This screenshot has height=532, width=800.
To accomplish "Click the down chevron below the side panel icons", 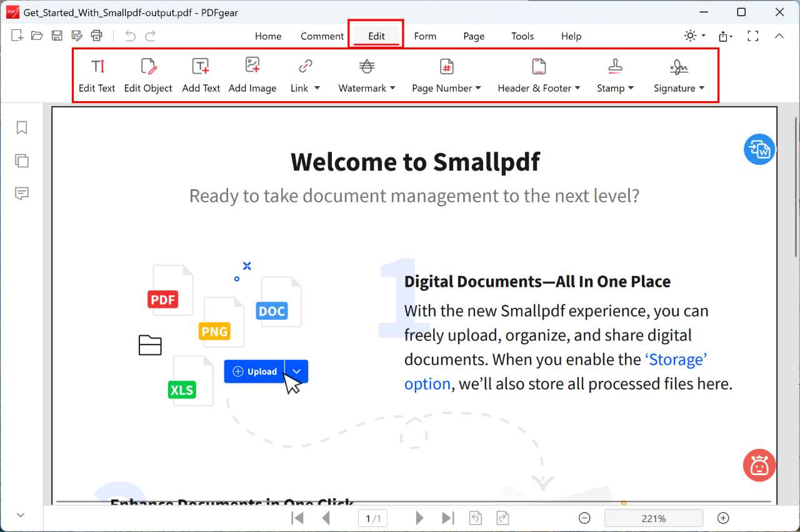I will coord(21,515).
